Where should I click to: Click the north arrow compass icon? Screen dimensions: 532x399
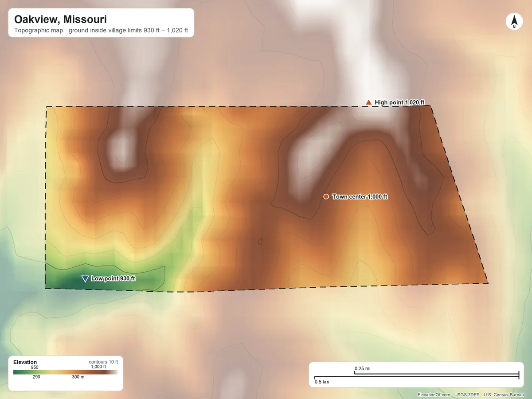(514, 22)
